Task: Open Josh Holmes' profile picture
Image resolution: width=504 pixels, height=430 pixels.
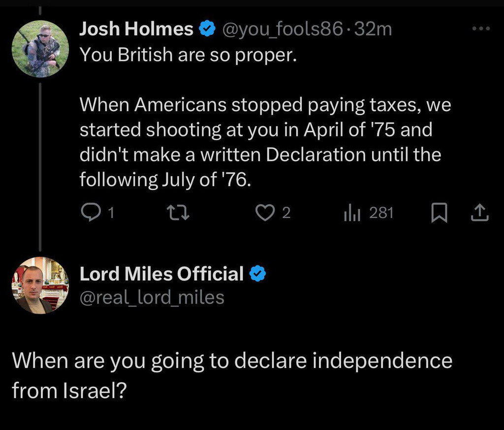Action: 40,49
